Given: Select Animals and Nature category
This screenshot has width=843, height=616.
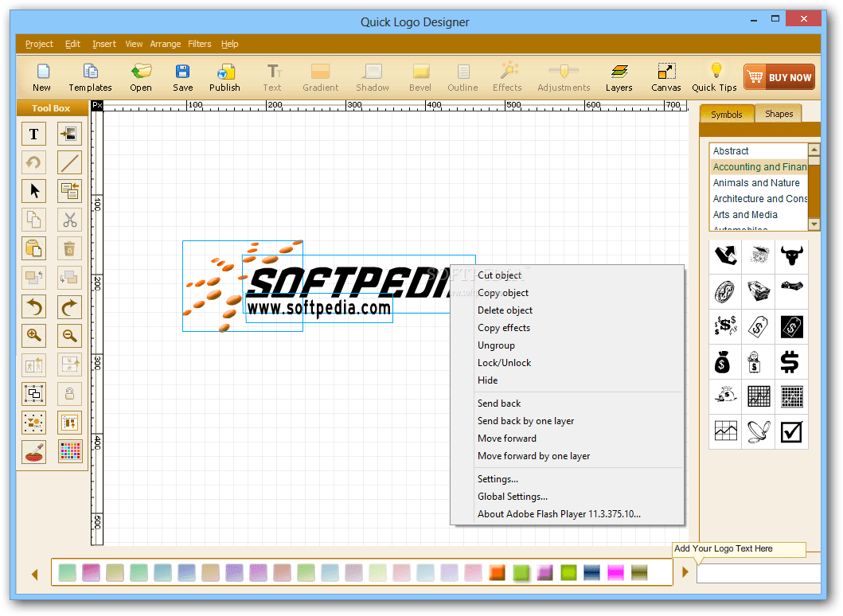Looking at the screenshot, I should point(759,183).
